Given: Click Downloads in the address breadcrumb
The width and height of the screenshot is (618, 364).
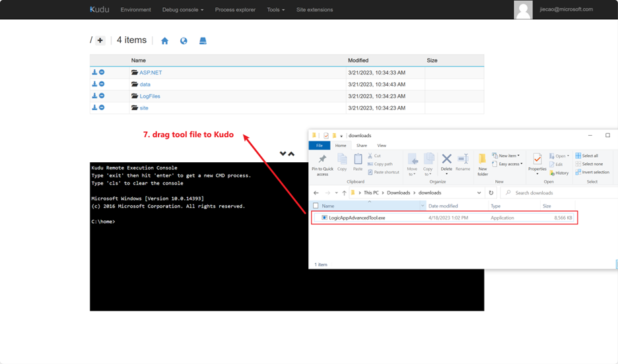Looking at the screenshot, I should point(399,193).
